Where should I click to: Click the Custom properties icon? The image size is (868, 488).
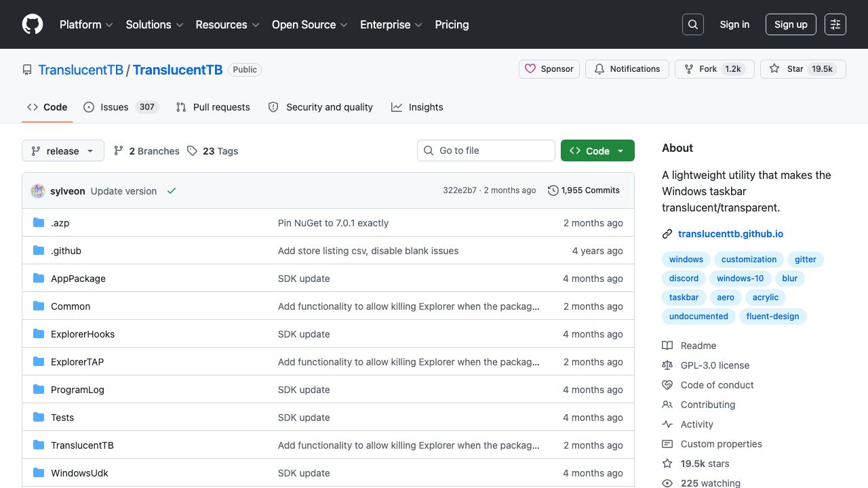click(x=667, y=444)
